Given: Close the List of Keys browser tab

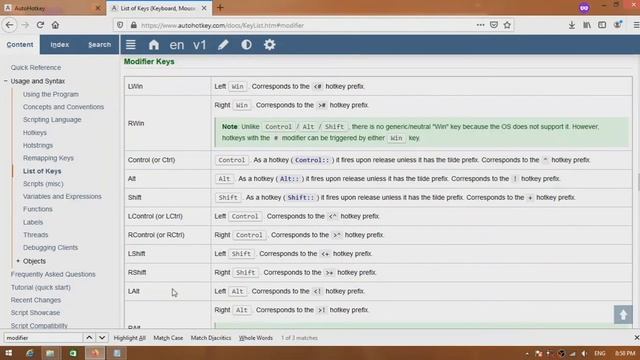Looking at the screenshot, I should pyautogui.click(x=204, y=8).
